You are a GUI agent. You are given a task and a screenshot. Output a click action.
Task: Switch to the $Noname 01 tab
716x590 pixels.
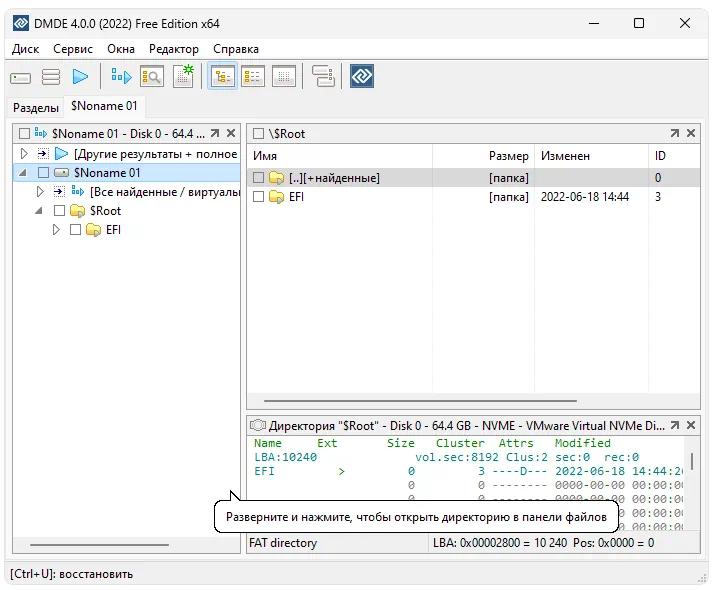[104, 106]
